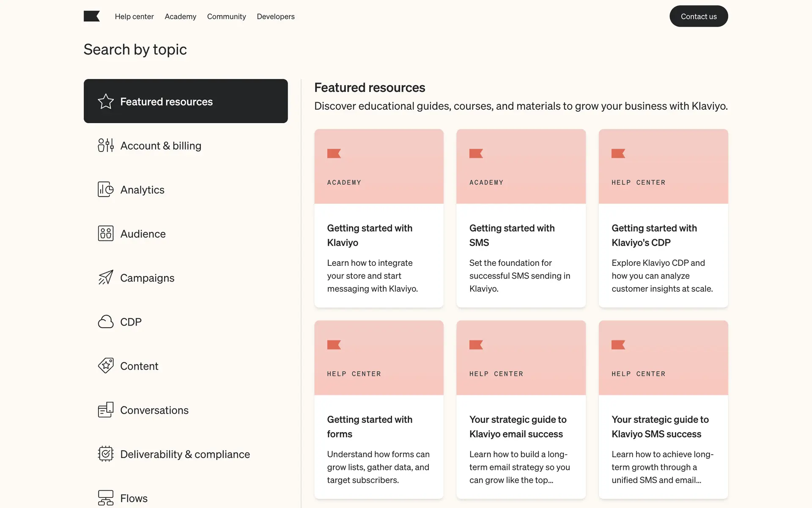Image resolution: width=812 pixels, height=508 pixels.
Task: Open the Getting started with SMS card
Action: tap(521, 235)
